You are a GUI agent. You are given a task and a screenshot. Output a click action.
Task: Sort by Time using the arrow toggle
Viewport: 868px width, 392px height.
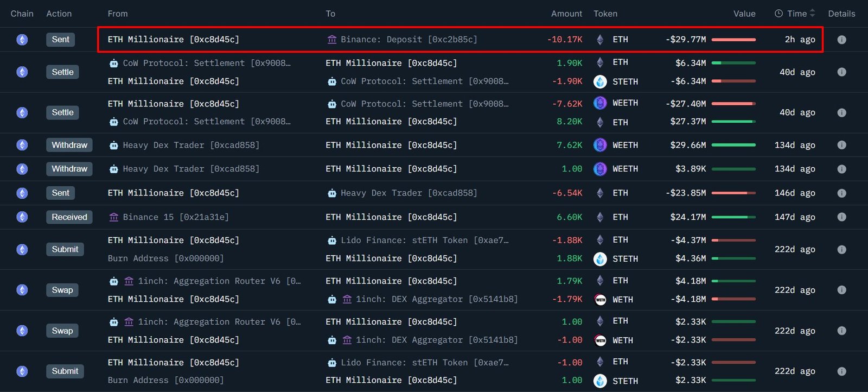click(x=812, y=14)
